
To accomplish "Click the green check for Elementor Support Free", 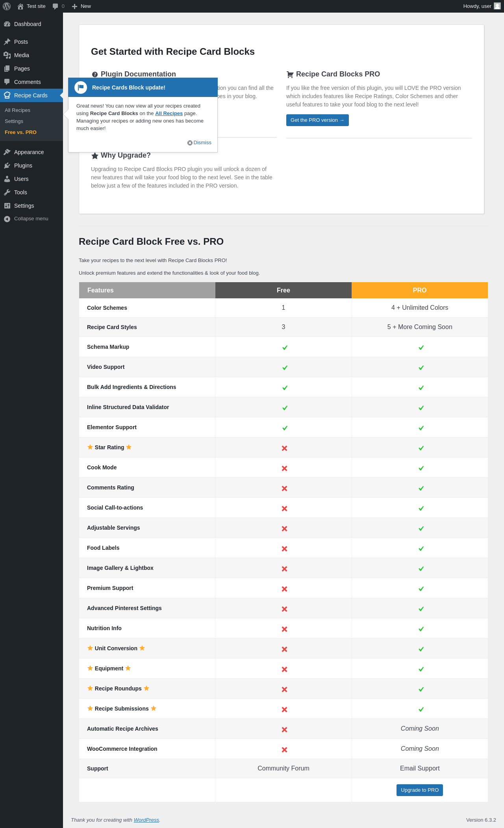I will coord(285,428).
